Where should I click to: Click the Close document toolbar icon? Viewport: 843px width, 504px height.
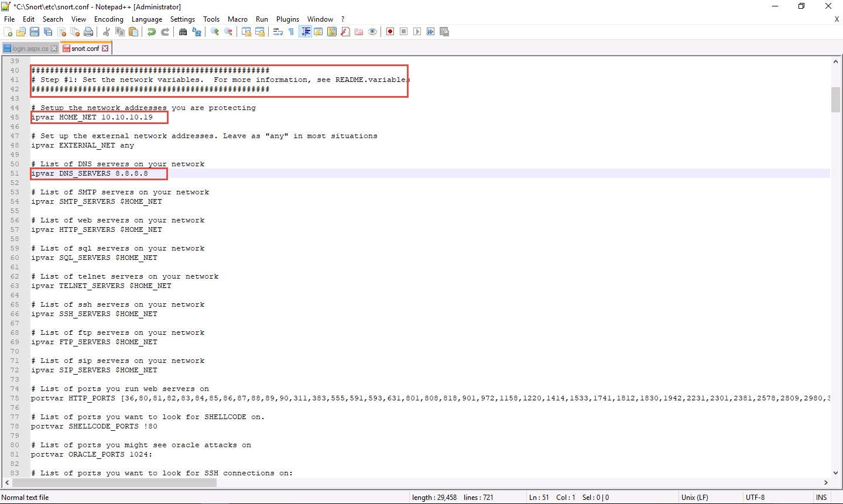point(61,32)
